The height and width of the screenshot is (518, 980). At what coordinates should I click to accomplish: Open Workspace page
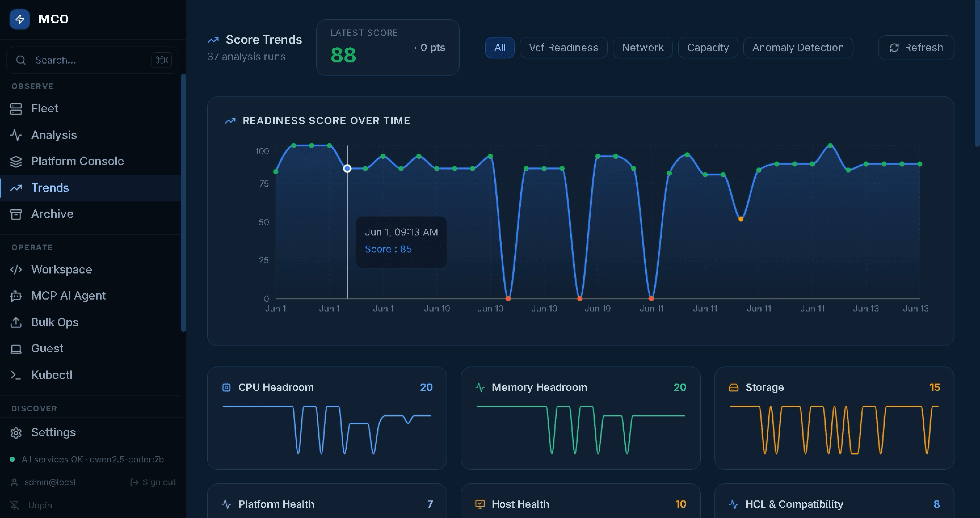click(x=91, y=270)
